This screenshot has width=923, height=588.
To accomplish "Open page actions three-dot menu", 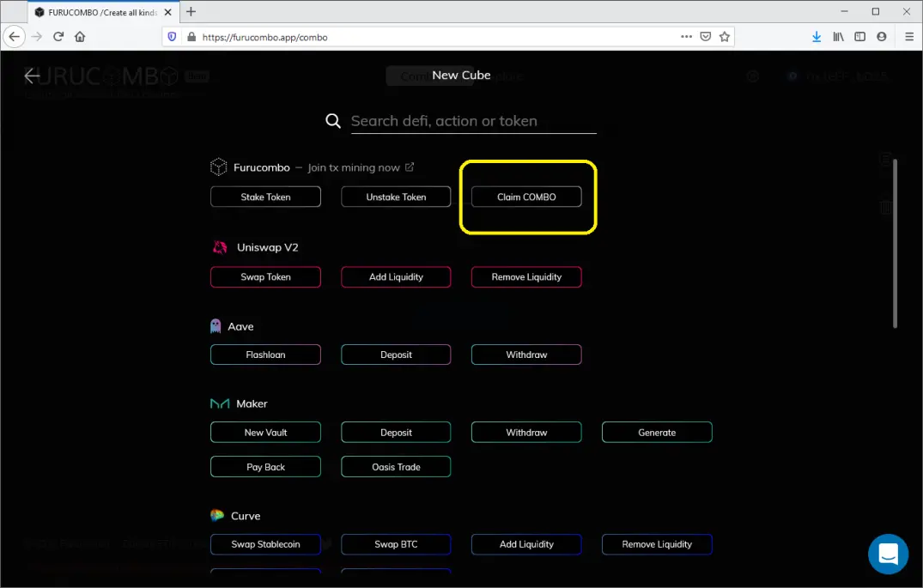I will (686, 37).
